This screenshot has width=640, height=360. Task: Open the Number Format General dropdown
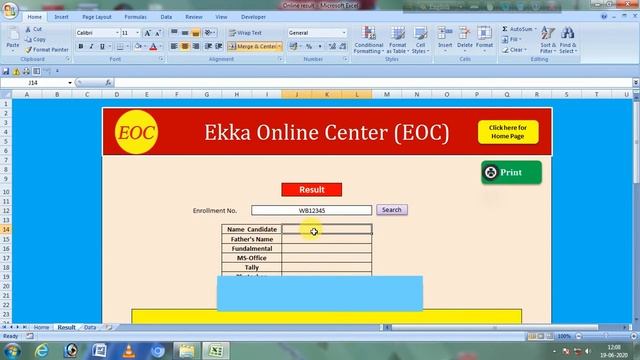(344, 33)
